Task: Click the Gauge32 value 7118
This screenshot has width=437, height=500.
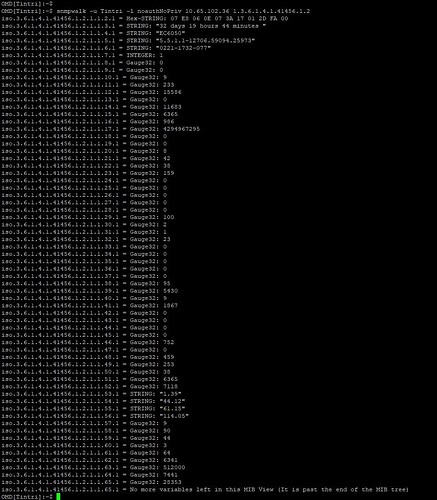Action: pyautogui.click(x=170, y=387)
